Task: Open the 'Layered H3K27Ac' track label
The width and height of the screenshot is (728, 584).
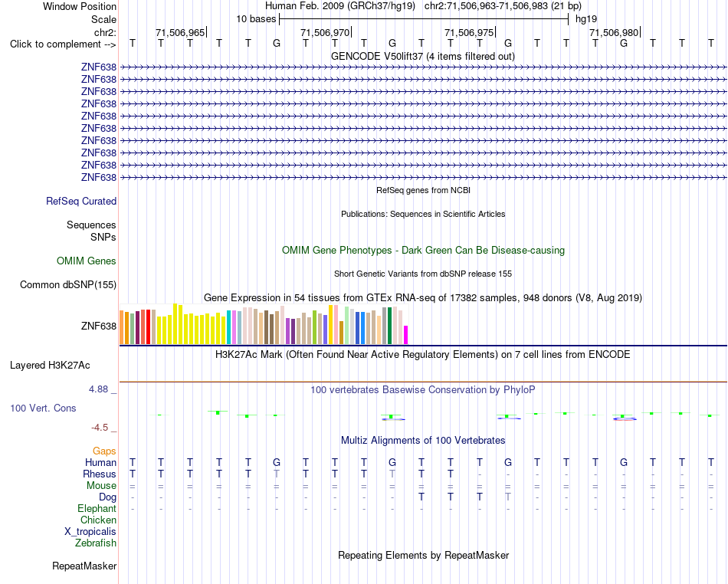Action: pos(50,366)
